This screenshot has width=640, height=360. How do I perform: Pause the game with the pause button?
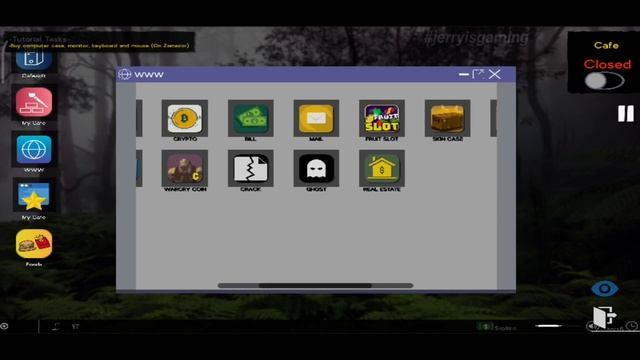(x=626, y=113)
